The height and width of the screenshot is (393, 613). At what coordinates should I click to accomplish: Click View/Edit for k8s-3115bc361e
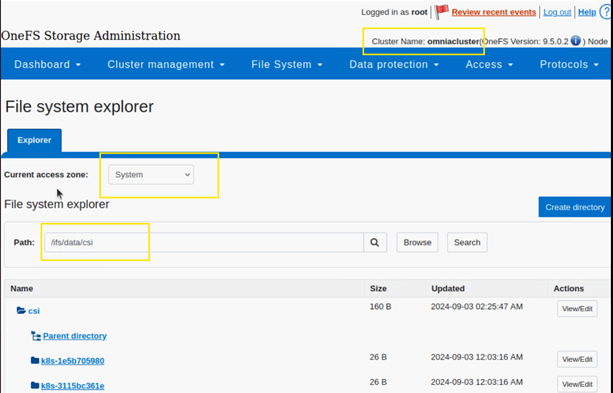pyautogui.click(x=577, y=384)
